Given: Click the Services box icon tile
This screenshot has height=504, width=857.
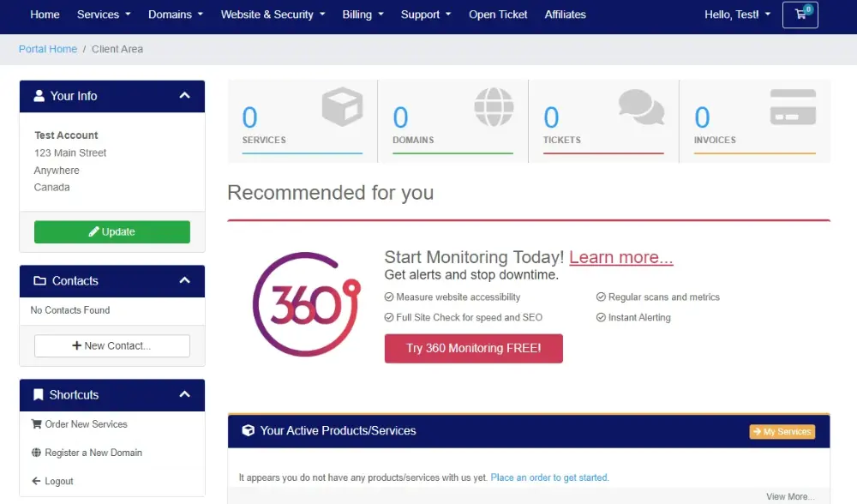Looking at the screenshot, I should (341, 109).
